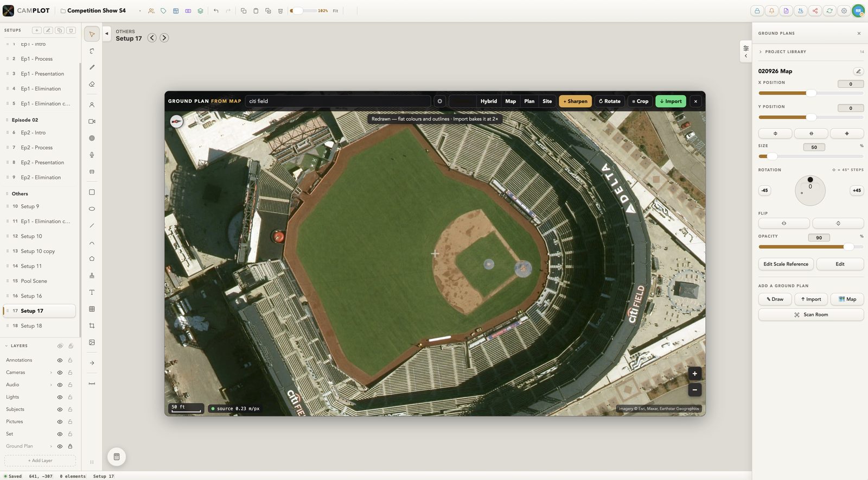Click the Rotate button in map dialog

[609, 102]
